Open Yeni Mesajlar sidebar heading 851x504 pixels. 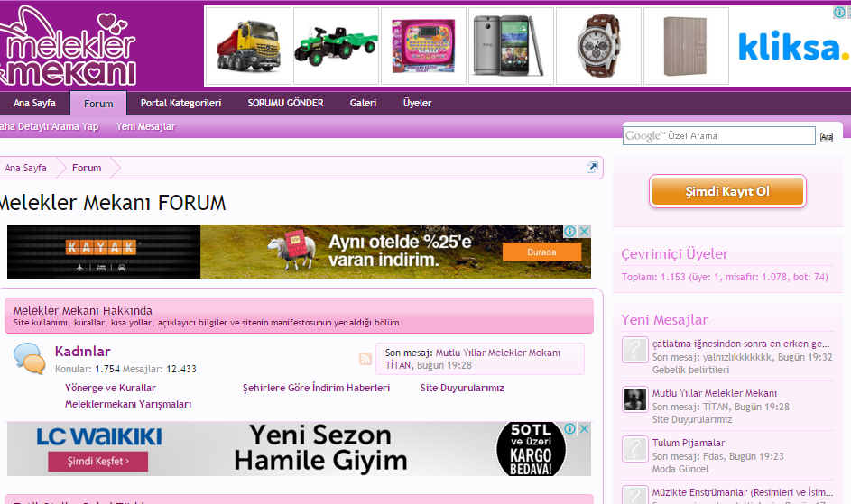tap(664, 320)
